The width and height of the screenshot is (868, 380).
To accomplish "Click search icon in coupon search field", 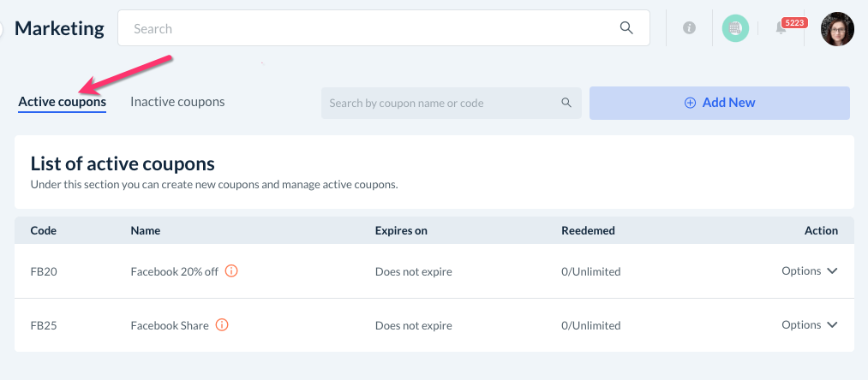I will pyautogui.click(x=566, y=103).
